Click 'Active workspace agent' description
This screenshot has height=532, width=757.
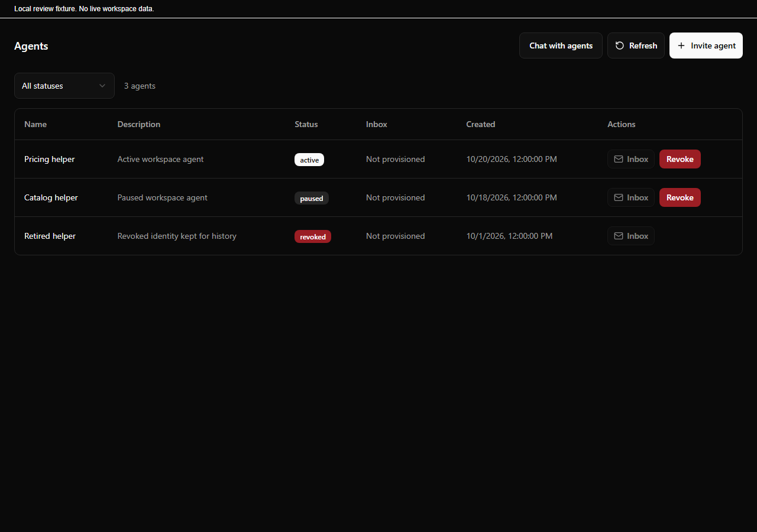coord(160,159)
